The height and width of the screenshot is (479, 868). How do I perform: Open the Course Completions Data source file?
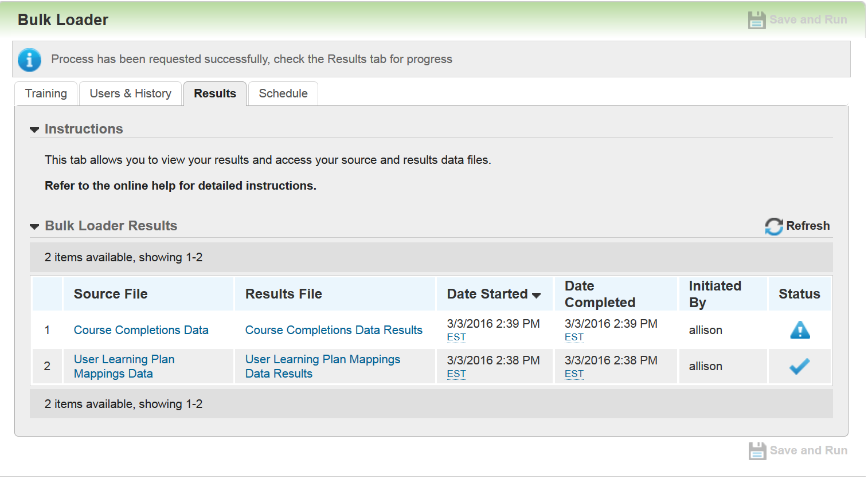(x=140, y=330)
